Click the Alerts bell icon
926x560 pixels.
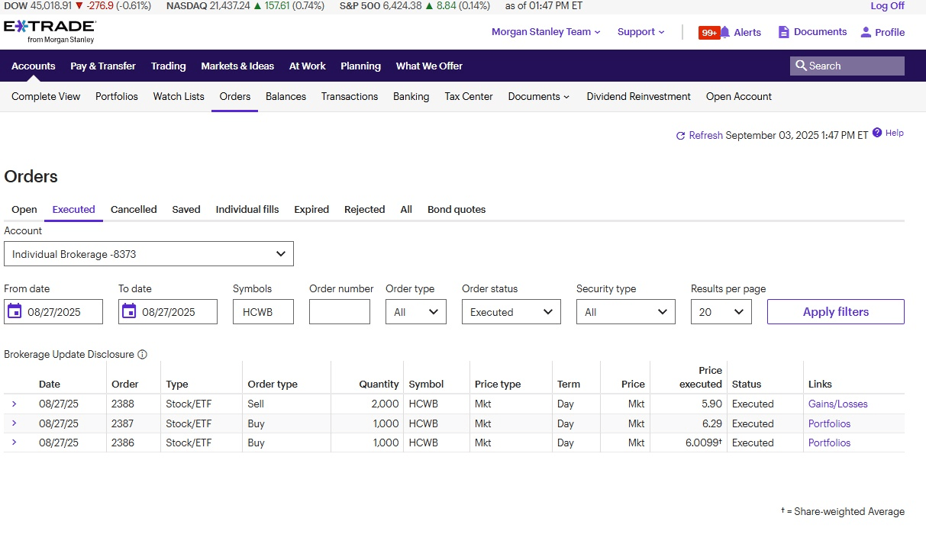pos(725,32)
